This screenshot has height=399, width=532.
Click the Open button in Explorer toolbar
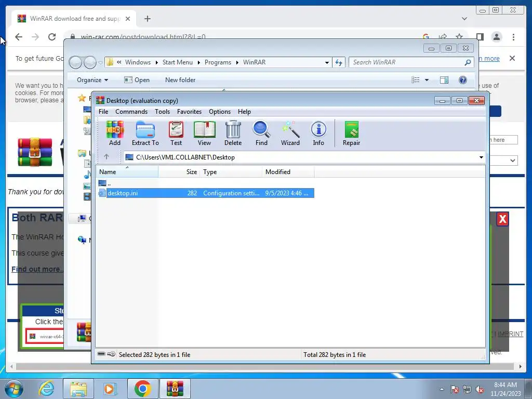pyautogui.click(x=137, y=80)
